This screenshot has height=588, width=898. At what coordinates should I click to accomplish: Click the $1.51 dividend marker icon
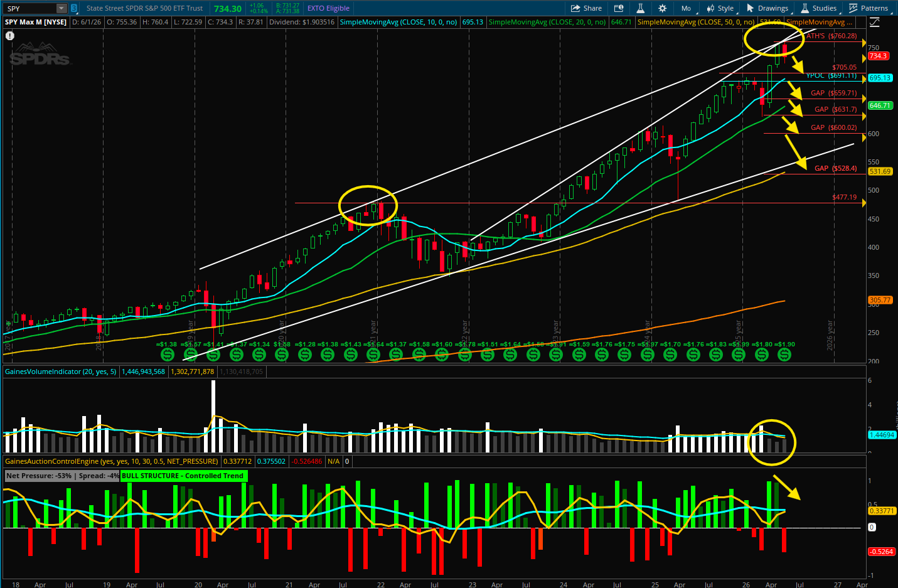click(488, 355)
